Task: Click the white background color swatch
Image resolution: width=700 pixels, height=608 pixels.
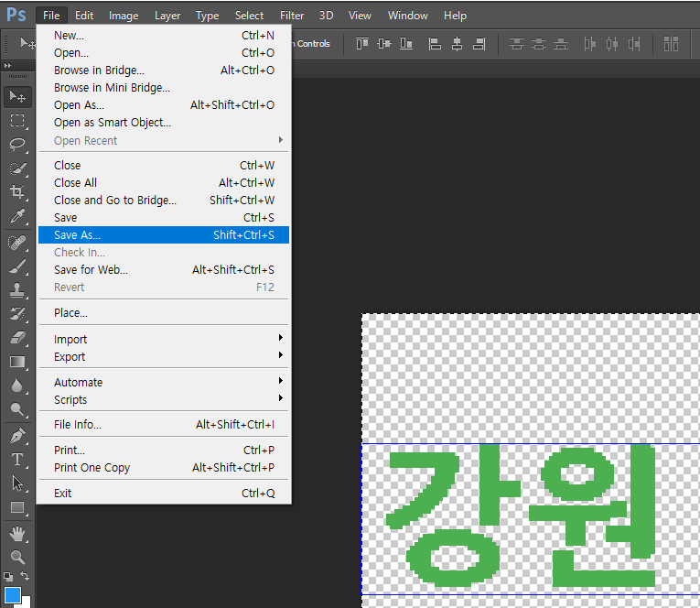Action: (27, 603)
